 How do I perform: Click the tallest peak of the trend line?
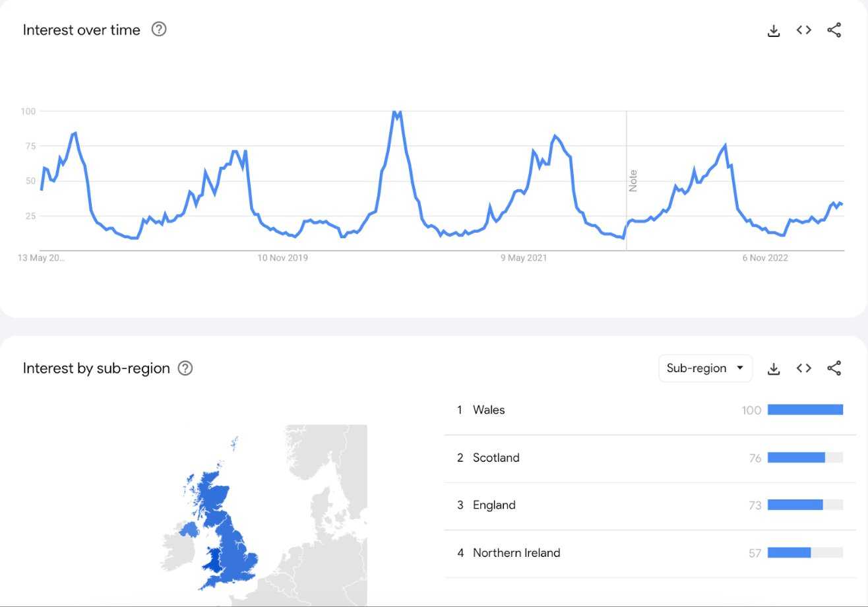(396, 113)
